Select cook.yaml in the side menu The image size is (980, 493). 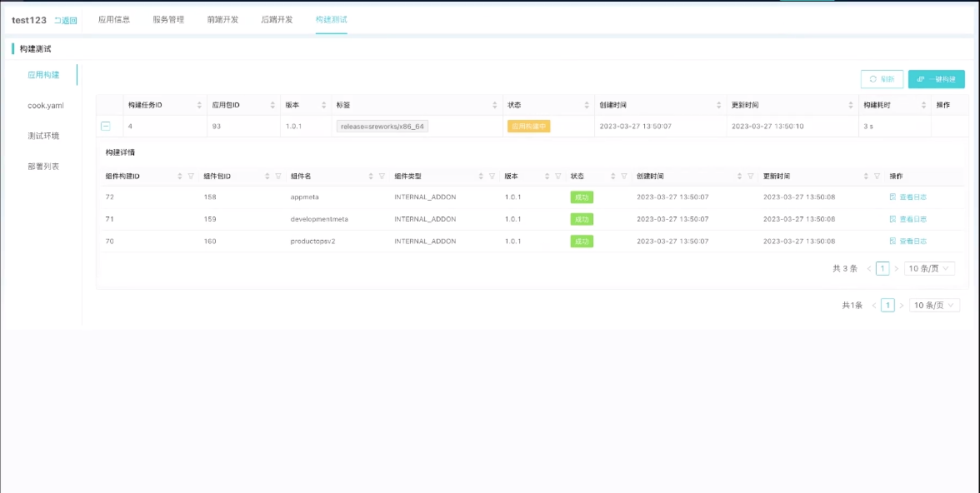[x=45, y=106]
